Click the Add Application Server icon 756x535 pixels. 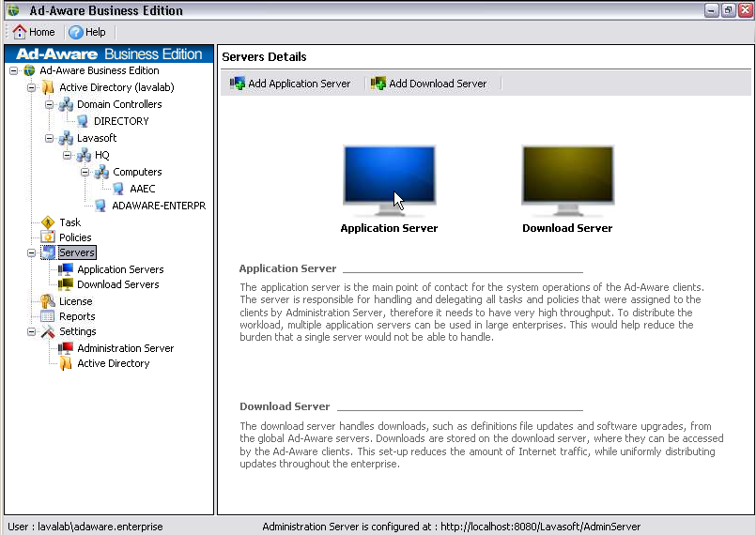pos(238,84)
